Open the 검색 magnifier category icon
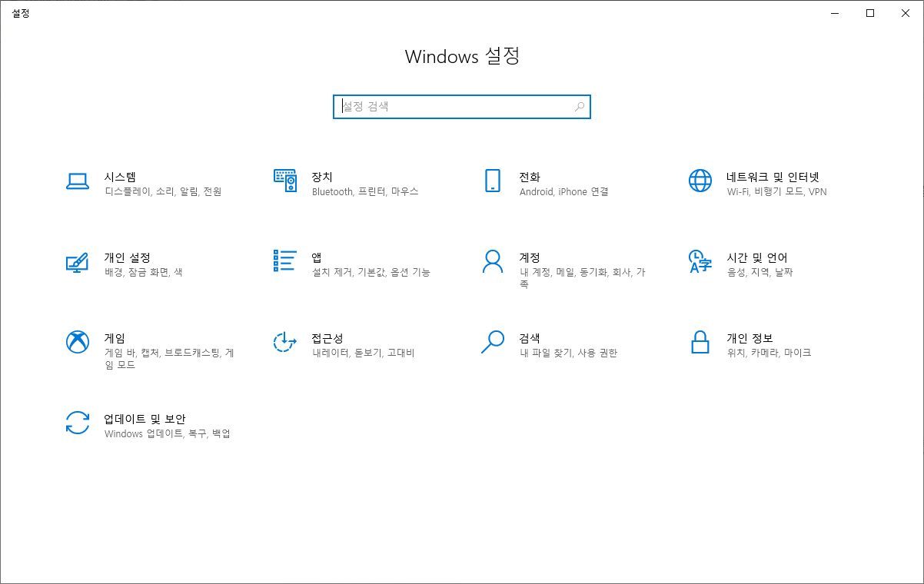The height and width of the screenshot is (584, 924). coord(493,342)
